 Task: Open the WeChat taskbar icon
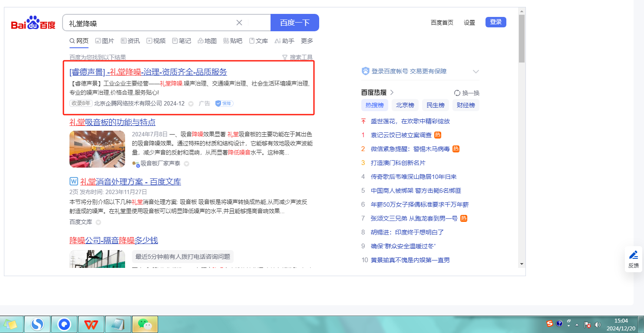pyautogui.click(x=145, y=324)
